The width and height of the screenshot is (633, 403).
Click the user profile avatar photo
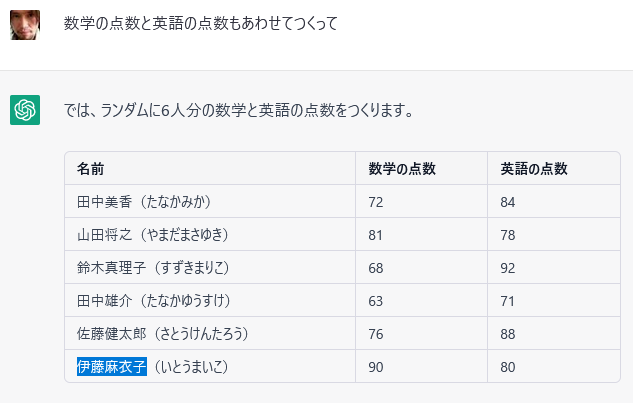point(25,25)
